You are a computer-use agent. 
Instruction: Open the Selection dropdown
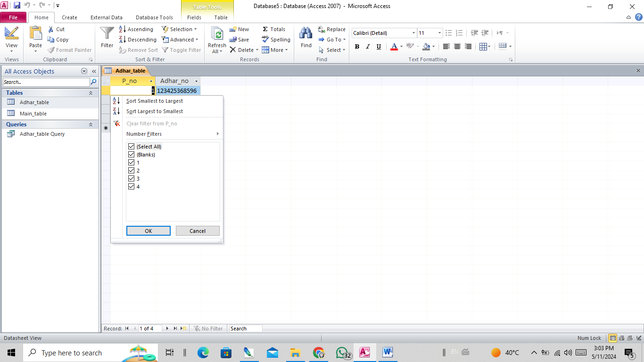pyautogui.click(x=180, y=29)
